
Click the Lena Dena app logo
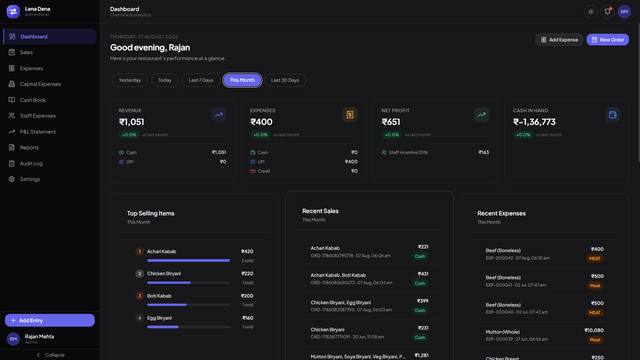(13, 11)
